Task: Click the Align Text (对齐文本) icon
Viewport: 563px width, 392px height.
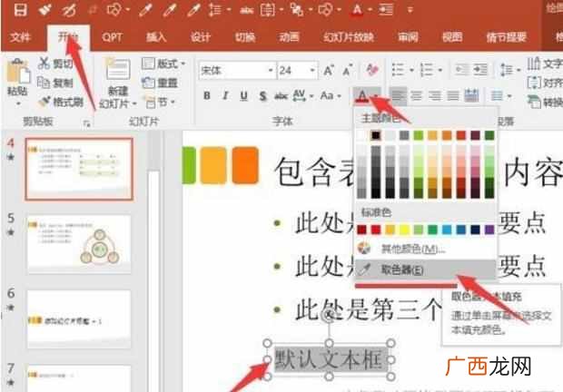Action: tap(534, 83)
